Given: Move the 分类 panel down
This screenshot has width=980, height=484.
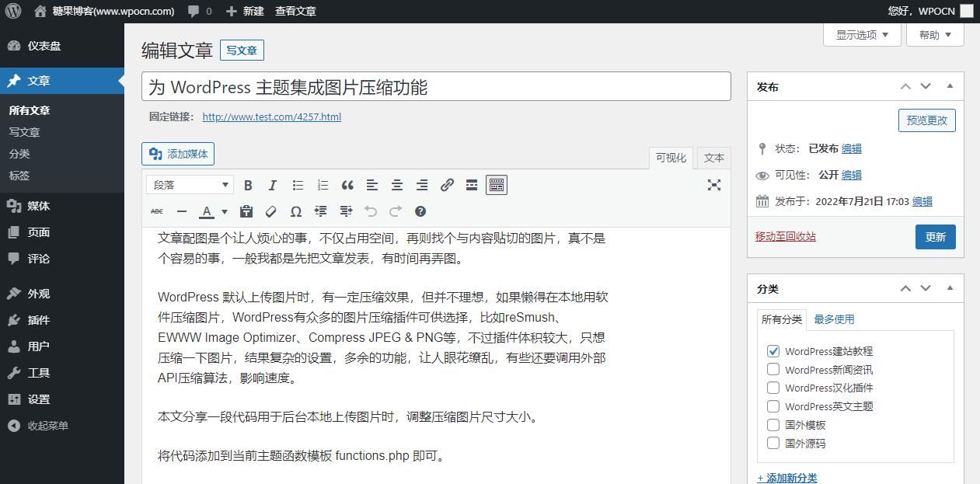Looking at the screenshot, I should pos(926,288).
